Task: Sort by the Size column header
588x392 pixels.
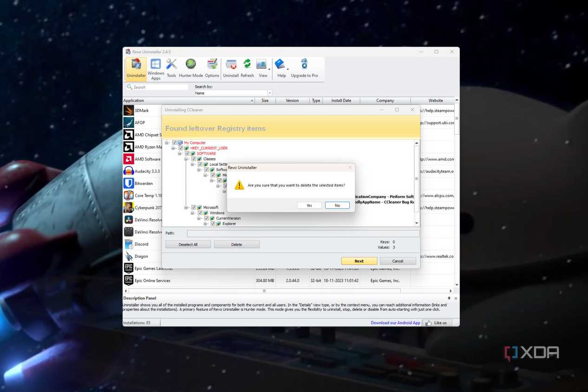Action: tap(265, 100)
